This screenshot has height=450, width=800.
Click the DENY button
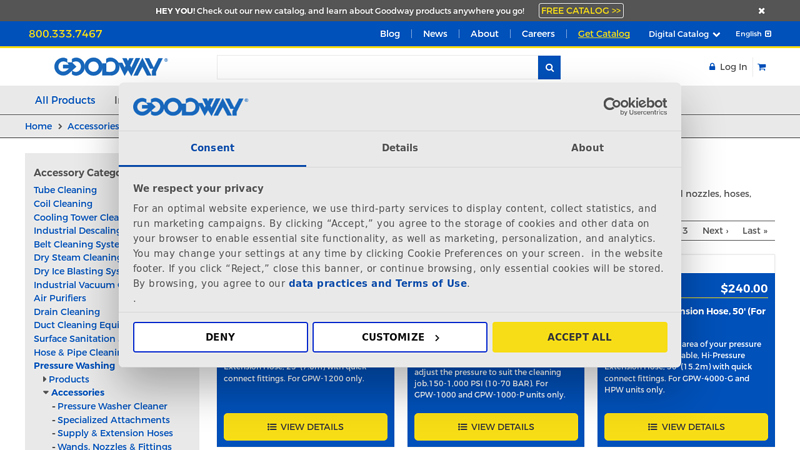[x=220, y=337]
